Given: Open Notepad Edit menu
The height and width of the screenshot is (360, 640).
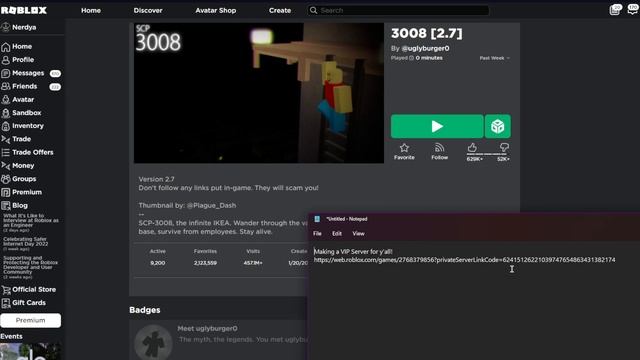Looking at the screenshot, I should [x=337, y=233].
